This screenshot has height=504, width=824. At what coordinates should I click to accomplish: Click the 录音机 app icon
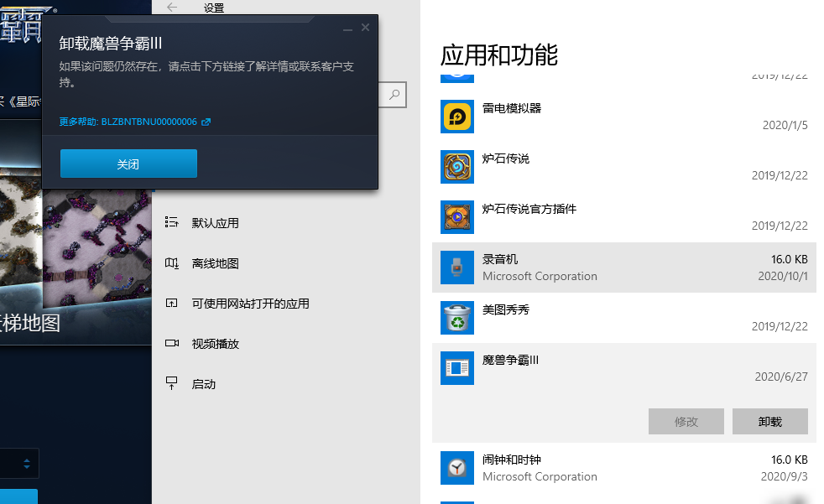pos(457,268)
